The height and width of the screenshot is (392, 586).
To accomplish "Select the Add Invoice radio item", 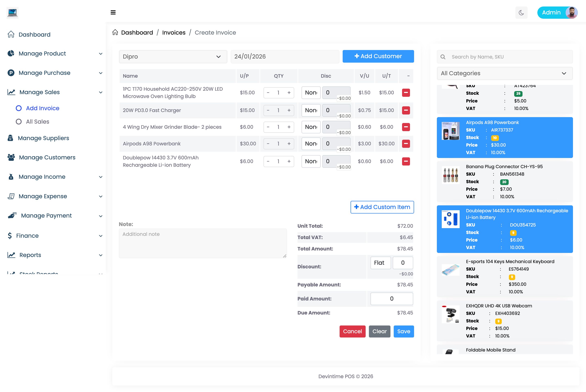I will click(19, 108).
